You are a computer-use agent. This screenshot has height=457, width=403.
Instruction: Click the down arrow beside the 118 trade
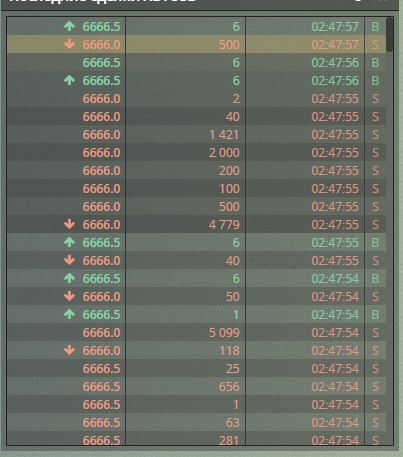click(69, 350)
